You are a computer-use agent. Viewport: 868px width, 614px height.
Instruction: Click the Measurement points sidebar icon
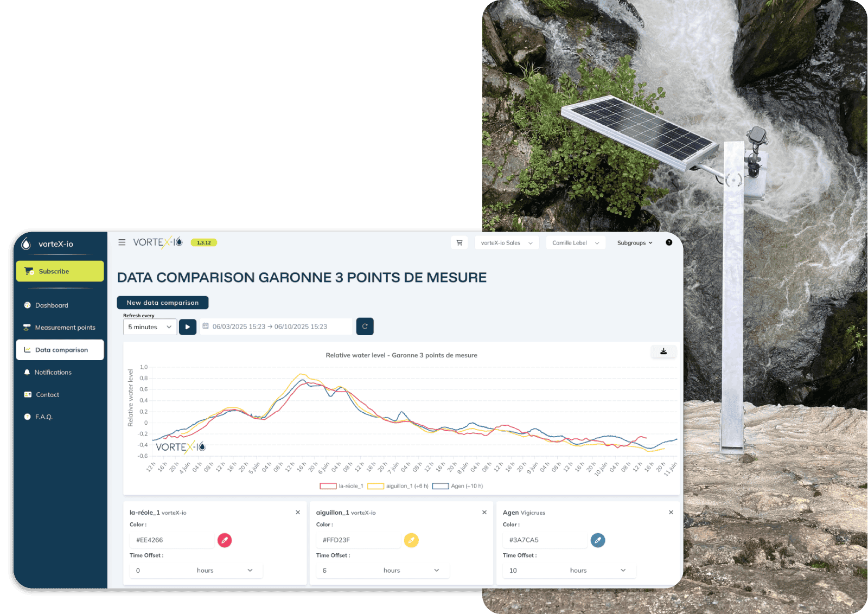27,328
